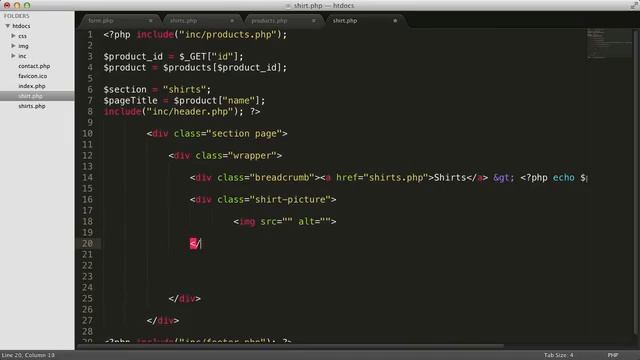
Task: Click Line 20, Column 10 status text
Action: [28, 355]
